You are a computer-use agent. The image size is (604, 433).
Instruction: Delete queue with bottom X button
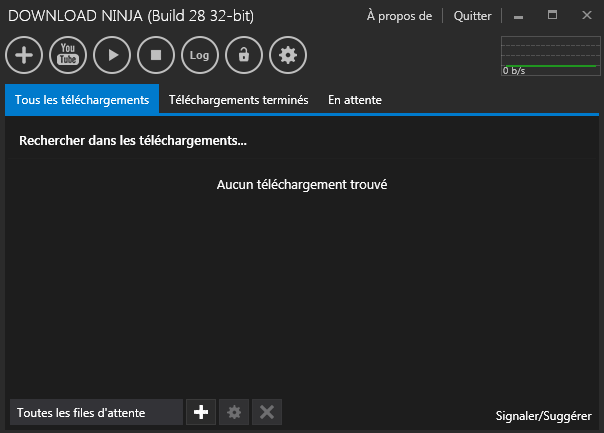pos(267,412)
